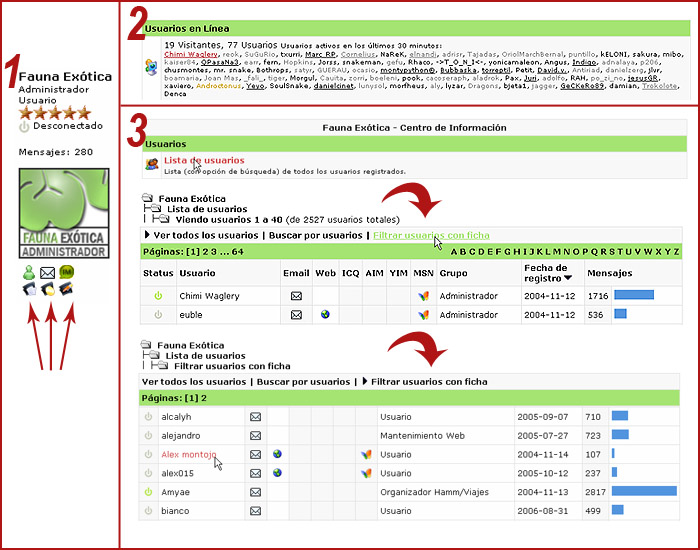Sort by Fecha de registro column arrow
The image size is (700, 550).
pos(567,278)
